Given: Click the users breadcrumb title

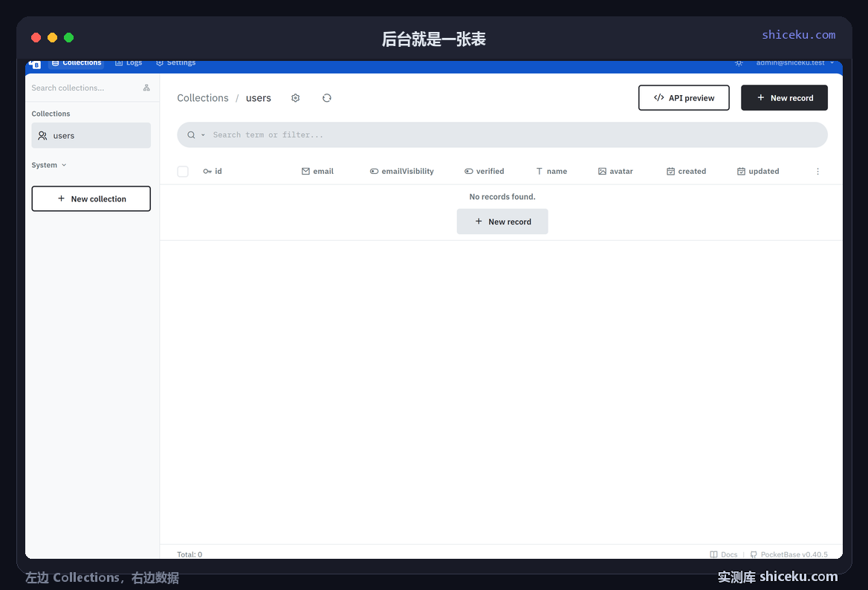Looking at the screenshot, I should click(x=259, y=98).
